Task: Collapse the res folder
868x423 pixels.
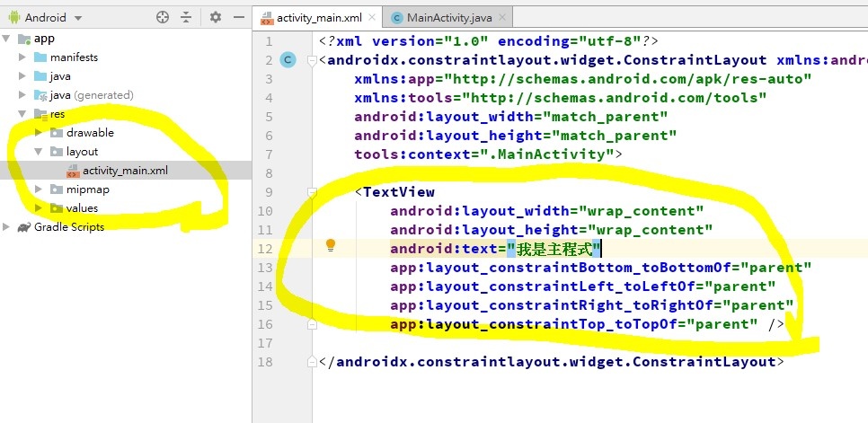Action: (x=22, y=114)
